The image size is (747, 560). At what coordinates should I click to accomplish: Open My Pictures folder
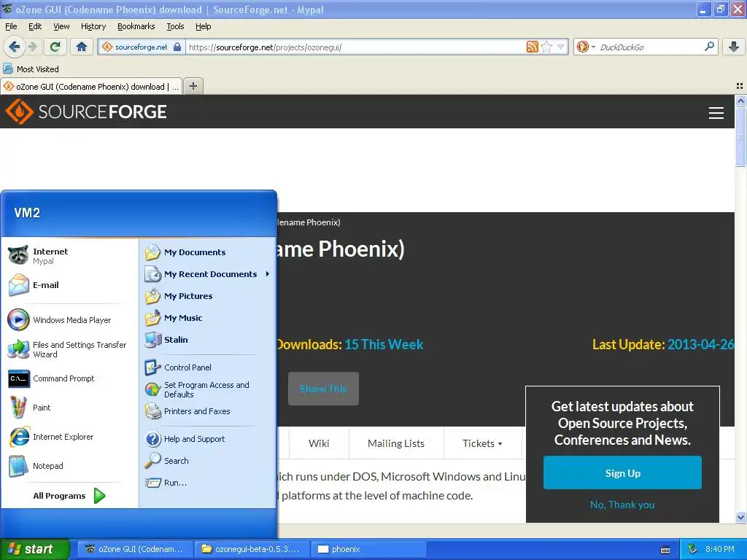pos(207,296)
